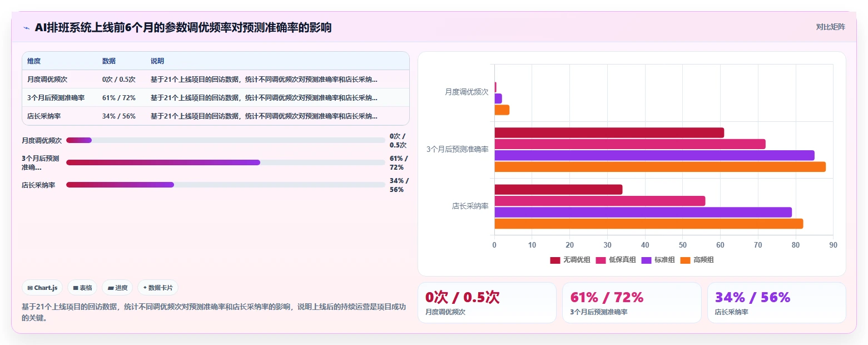
Task: Click the crimson 无调优组 bar under 店长采纳率
Action: pos(558,189)
